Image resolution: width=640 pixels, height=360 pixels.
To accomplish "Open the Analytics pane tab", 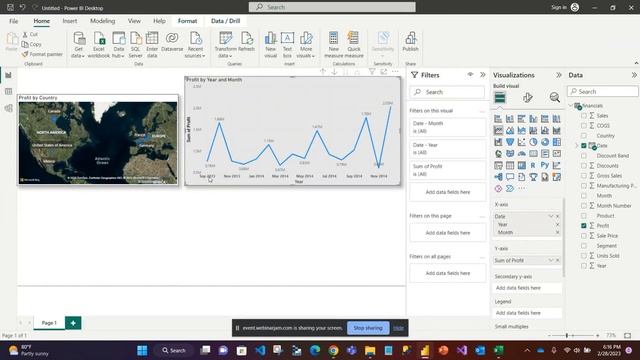I will click(554, 98).
